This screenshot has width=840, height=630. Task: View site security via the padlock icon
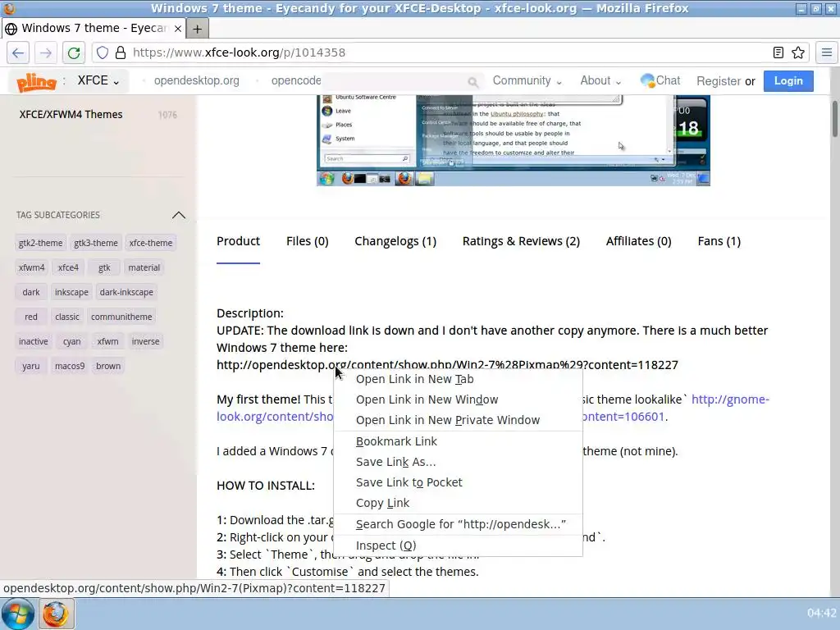tap(121, 52)
